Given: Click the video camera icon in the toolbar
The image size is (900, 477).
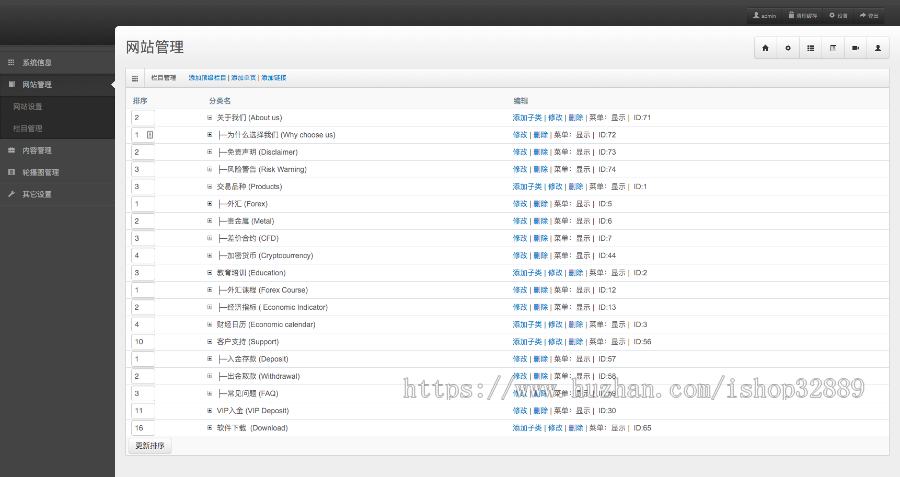Looking at the screenshot, I should point(855,48).
